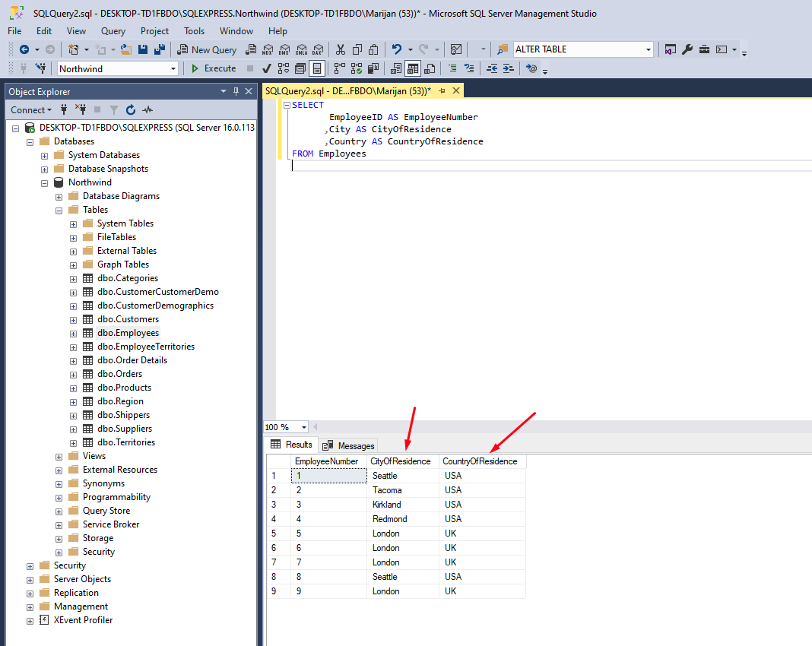Click the Paste icon in toolbar
This screenshot has height=646, width=812.
[373, 49]
